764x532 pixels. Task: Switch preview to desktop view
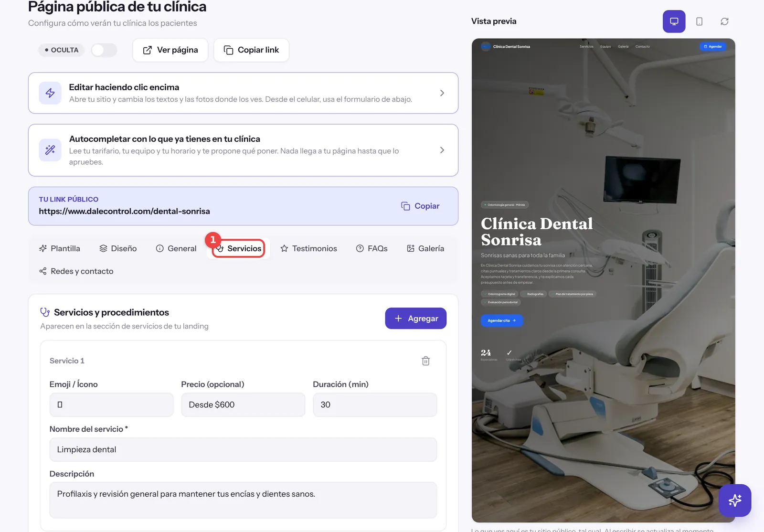(x=674, y=21)
